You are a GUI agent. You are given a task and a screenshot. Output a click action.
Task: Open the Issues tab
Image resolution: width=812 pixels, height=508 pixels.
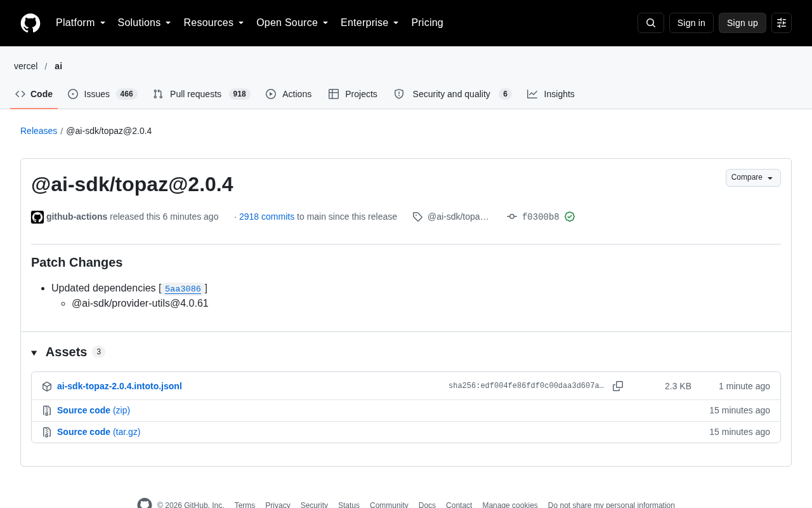point(103,94)
